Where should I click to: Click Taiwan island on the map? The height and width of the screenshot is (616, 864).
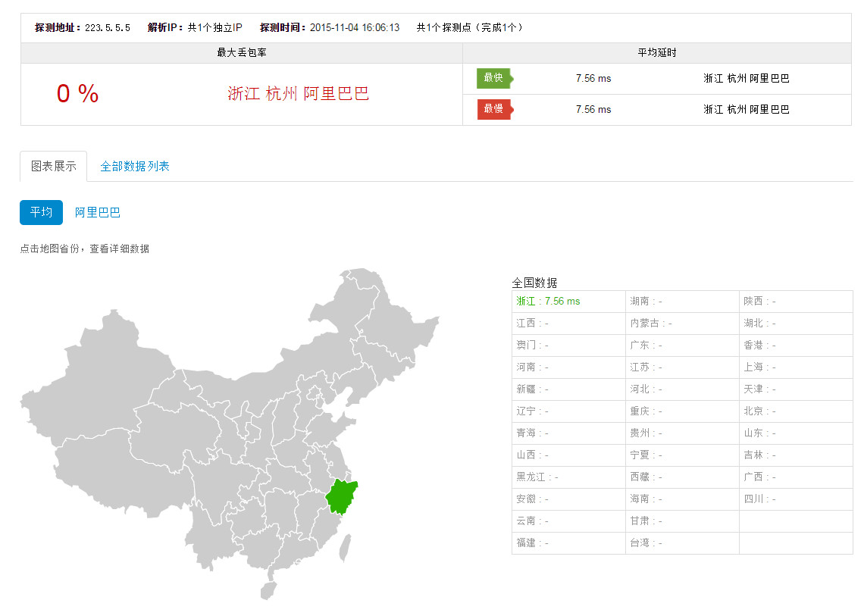click(344, 547)
